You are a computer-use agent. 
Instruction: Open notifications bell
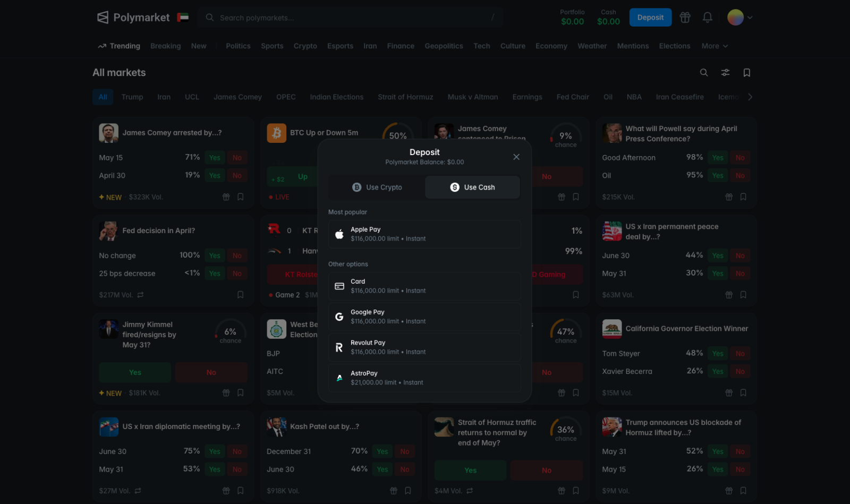point(708,18)
